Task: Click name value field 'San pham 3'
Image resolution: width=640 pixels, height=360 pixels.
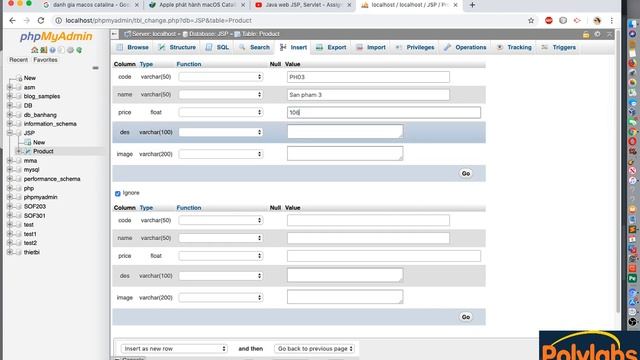Action: 368,95
